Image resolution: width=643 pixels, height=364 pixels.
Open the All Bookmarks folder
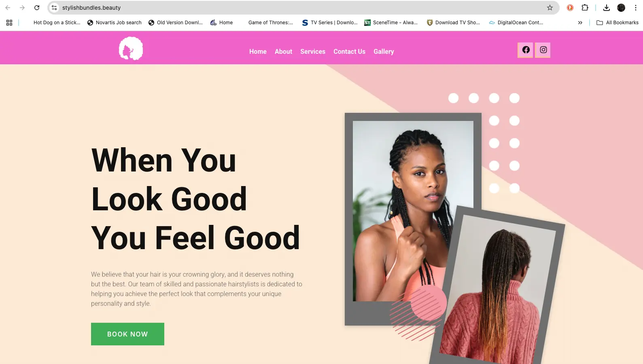(618, 23)
